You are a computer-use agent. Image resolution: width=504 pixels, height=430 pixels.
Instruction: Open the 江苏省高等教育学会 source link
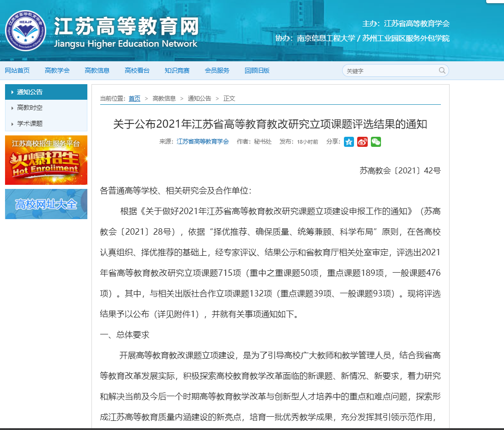pos(203,142)
